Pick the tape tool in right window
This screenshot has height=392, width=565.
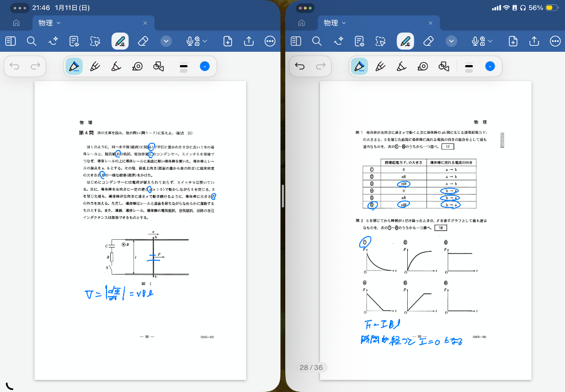(x=422, y=66)
